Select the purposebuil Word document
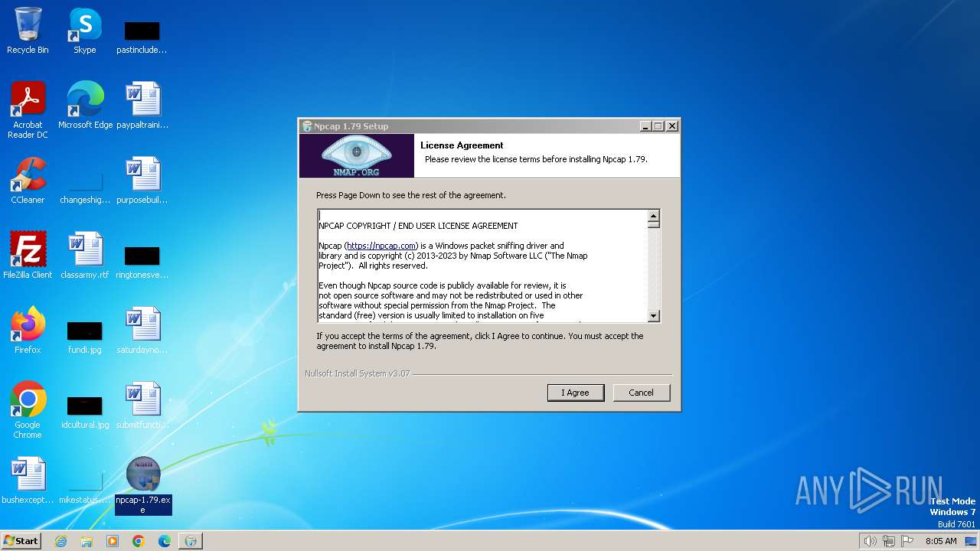The width and height of the screenshot is (980, 551). point(142,181)
